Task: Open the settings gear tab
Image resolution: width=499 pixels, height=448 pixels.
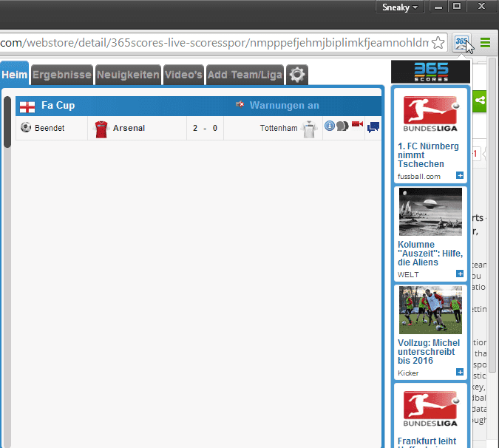Action: [297, 75]
